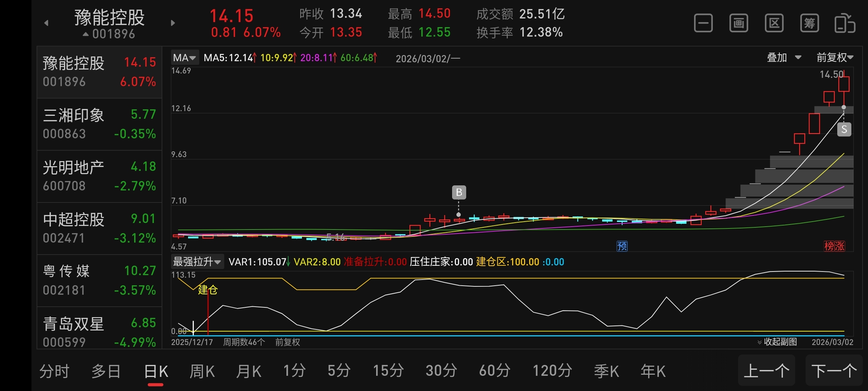The image size is (868, 391).
Task: Go to next stock with right arrow
Action: 173,23
